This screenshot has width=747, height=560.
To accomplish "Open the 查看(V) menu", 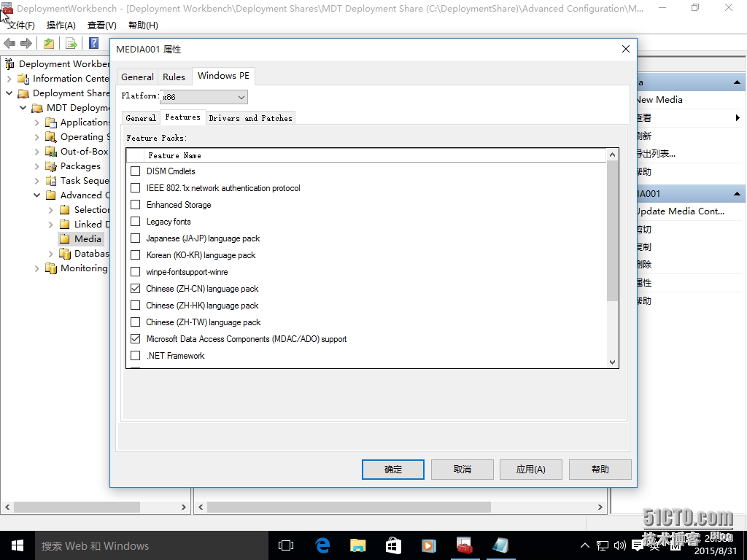I will click(102, 26).
